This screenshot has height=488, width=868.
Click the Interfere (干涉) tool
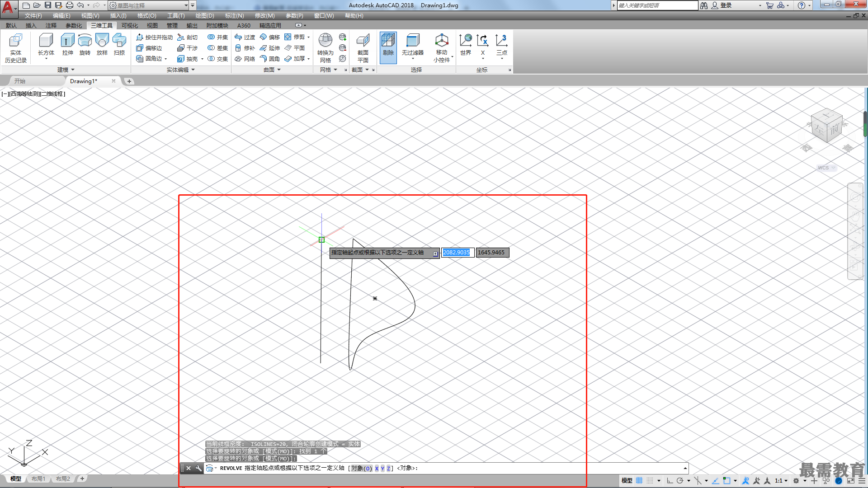(x=188, y=48)
